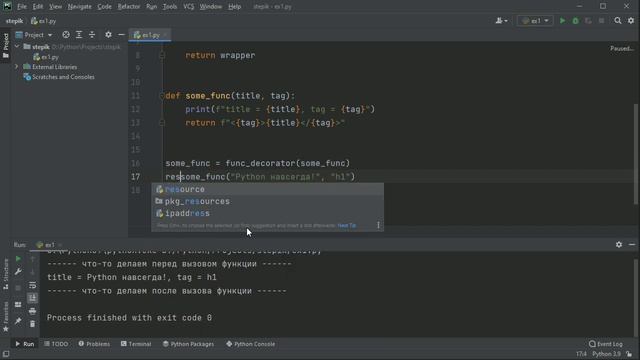Click the Next Tip link

[x=347, y=225]
